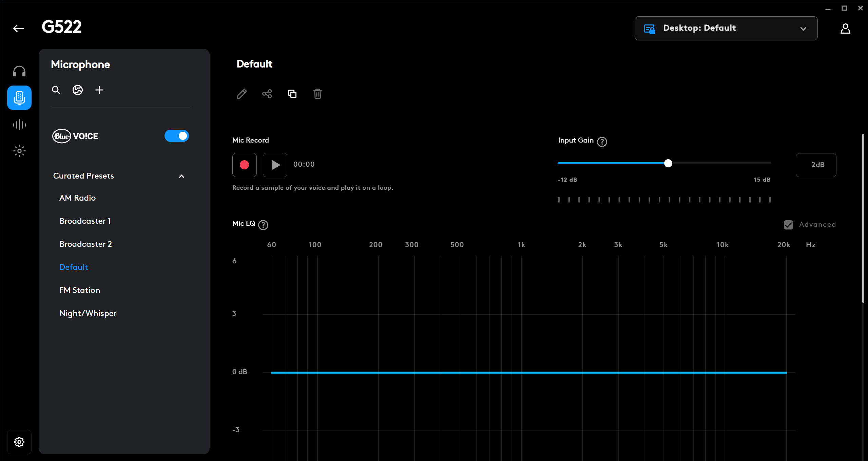The height and width of the screenshot is (461, 868).
Task: Delete preset with trash icon
Action: coord(317,94)
